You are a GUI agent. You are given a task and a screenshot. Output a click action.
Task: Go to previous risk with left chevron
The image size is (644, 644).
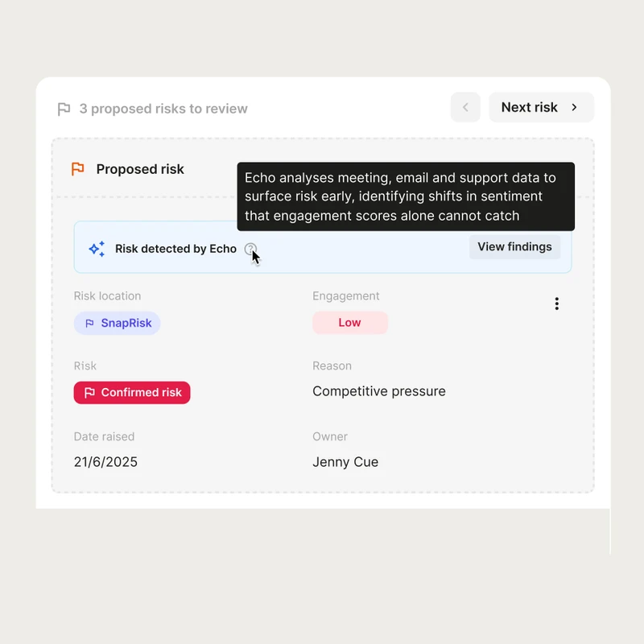(x=465, y=107)
